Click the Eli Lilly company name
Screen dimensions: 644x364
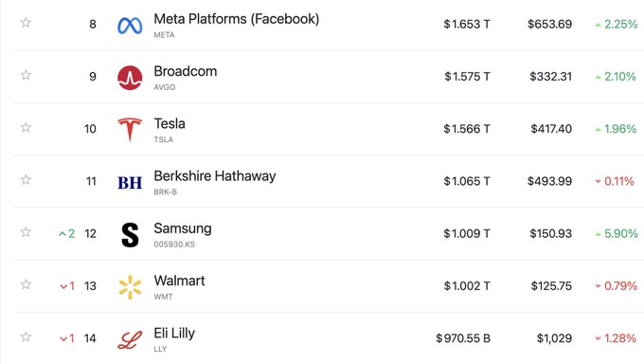pyautogui.click(x=174, y=333)
